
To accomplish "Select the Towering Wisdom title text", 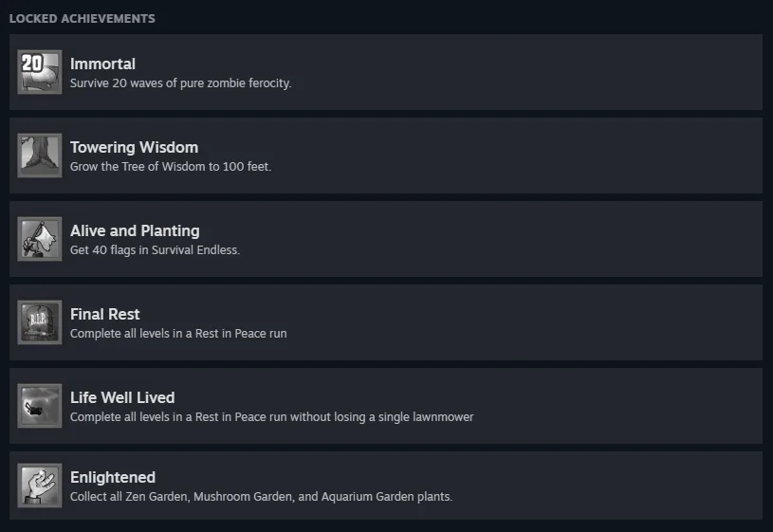I will 134,147.
